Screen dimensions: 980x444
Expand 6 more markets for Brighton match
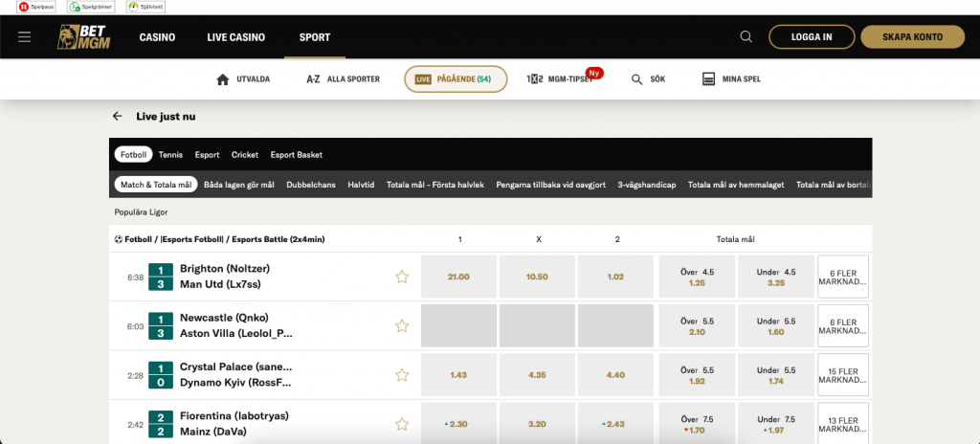click(843, 277)
